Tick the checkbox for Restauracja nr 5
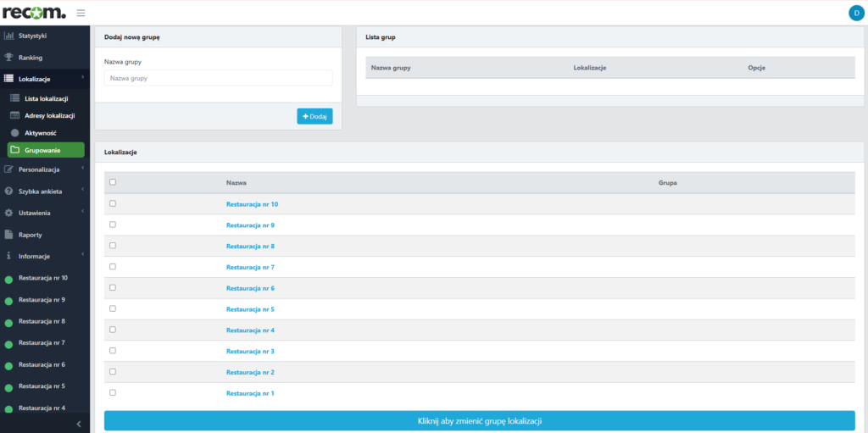Screen dimensions: 868x433 click(113, 308)
